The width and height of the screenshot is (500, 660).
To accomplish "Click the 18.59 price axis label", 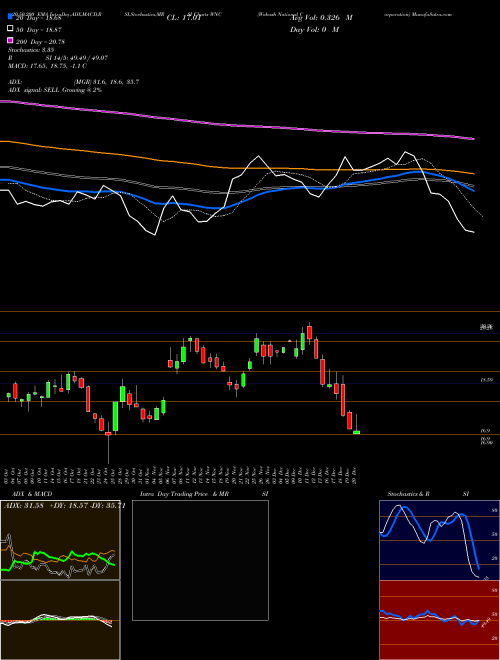I will click(487, 380).
